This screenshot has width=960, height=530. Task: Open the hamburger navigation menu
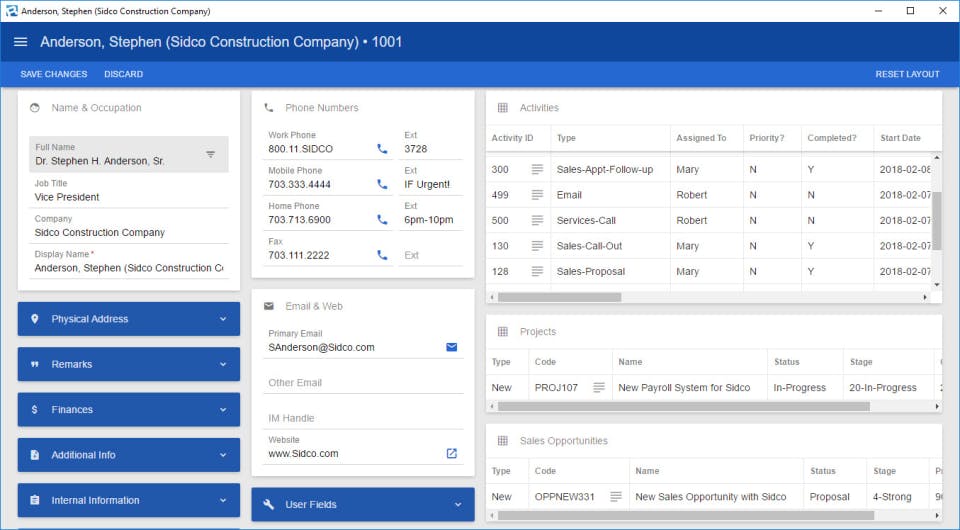[x=20, y=43]
